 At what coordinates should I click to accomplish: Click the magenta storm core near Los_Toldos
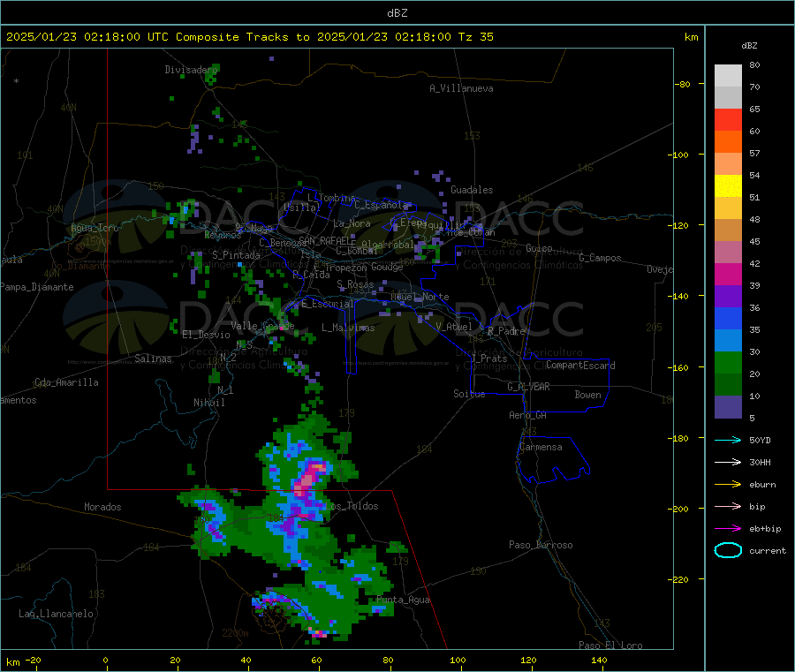click(x=309, y=479)
